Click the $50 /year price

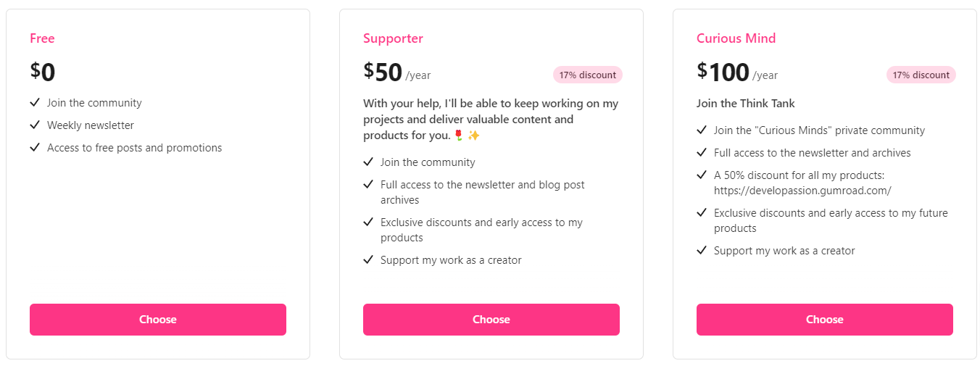click(396, 72)
